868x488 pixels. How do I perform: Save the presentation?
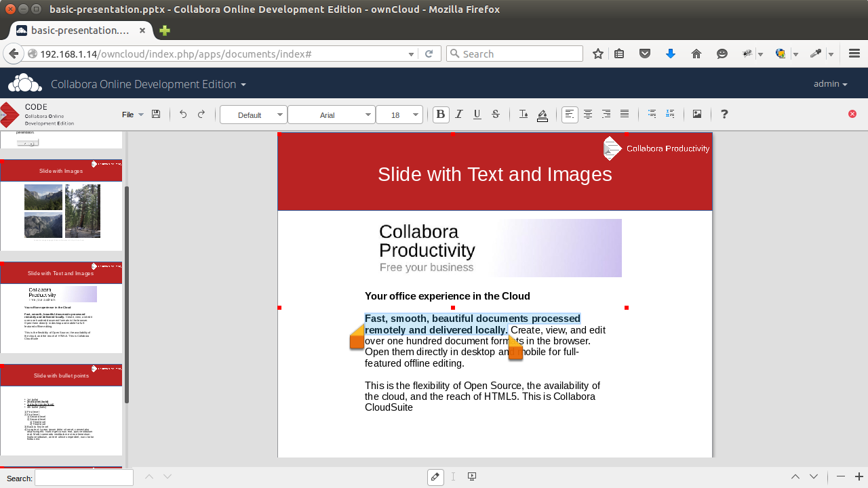coord(156,114)
